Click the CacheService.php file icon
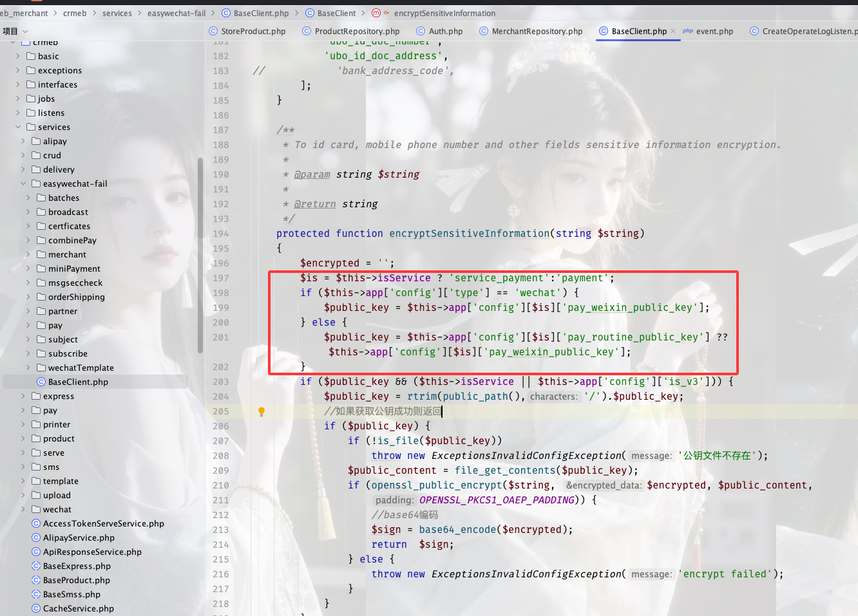The image size is (858, 616). tap(36, 608)
